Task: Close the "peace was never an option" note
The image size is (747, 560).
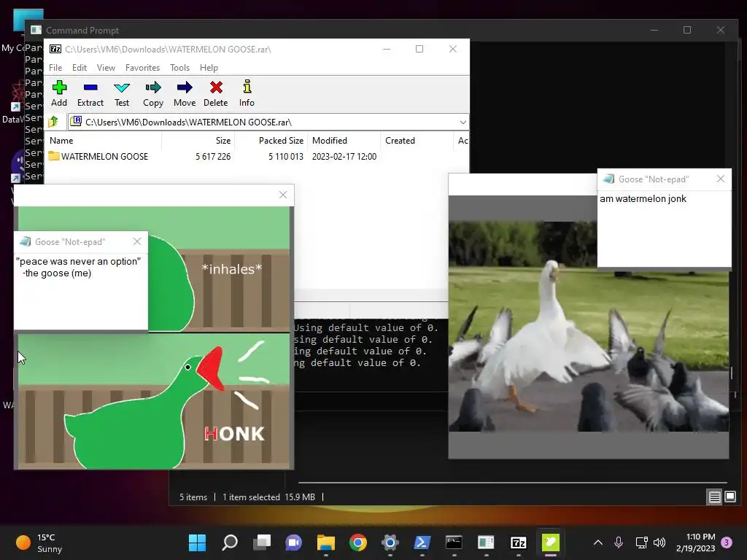Action: [137, 241]
